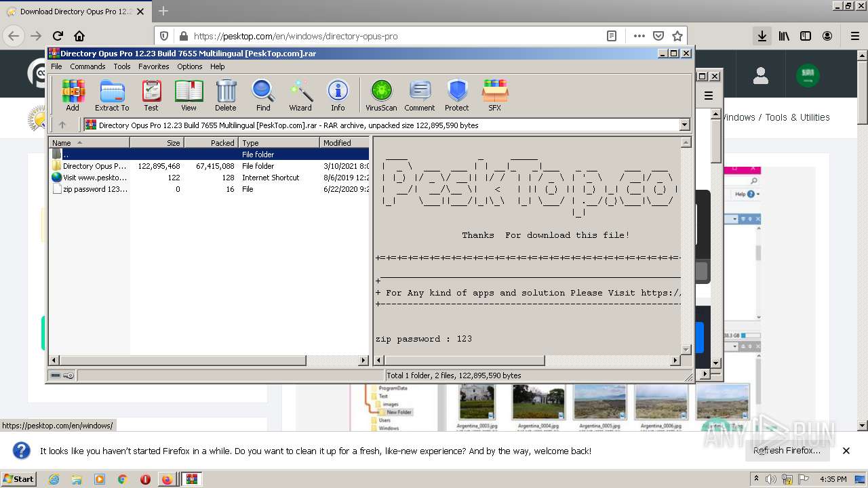Screen dimensions: 868x488
Task: Open the Tools menu
Action: [122, 66]
